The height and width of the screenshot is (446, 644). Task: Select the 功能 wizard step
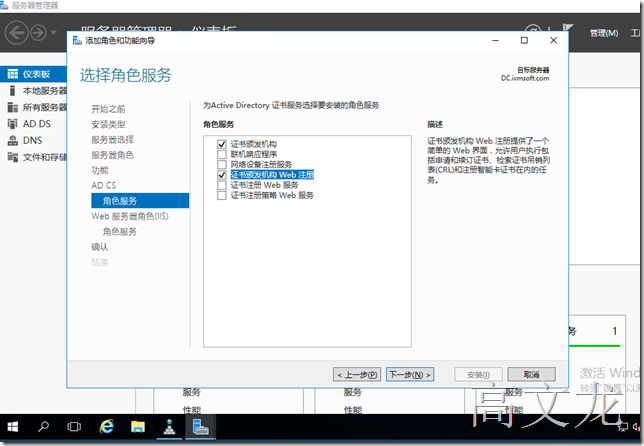pos(100,170)
